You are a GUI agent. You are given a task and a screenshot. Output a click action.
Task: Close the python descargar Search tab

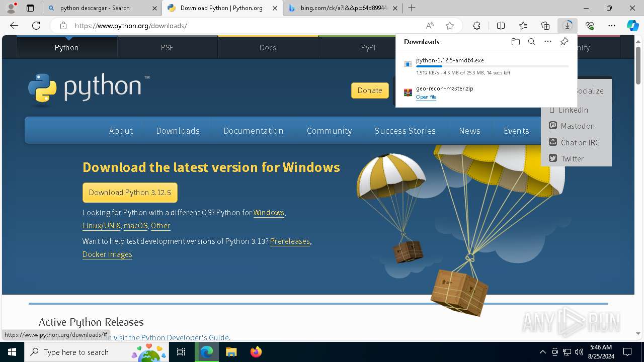tap(155, 8)
